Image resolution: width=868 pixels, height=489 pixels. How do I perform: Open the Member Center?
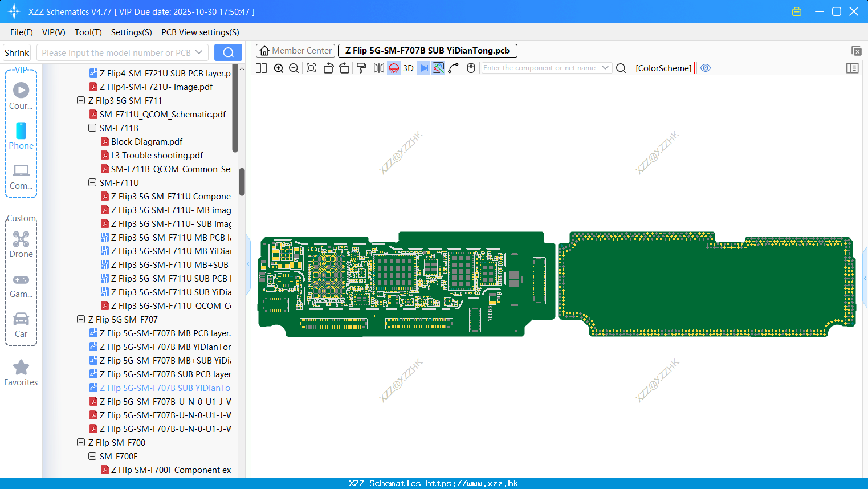[295, 50]
